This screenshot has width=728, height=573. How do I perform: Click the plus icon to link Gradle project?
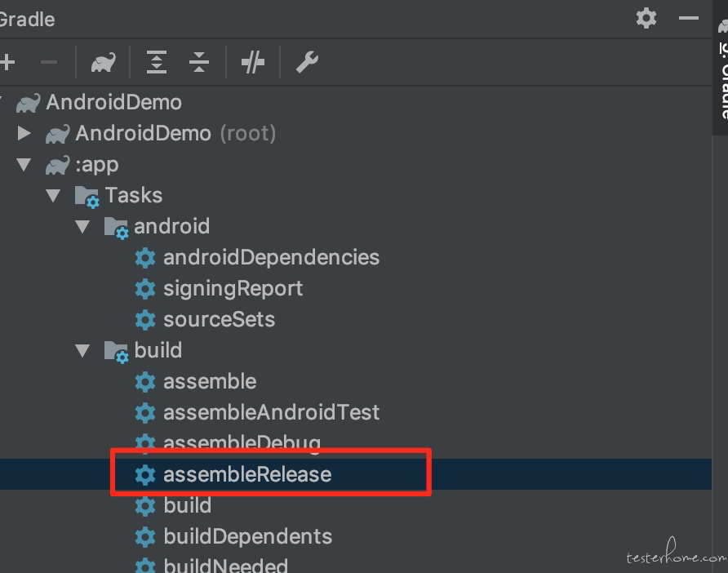(7, 62)
